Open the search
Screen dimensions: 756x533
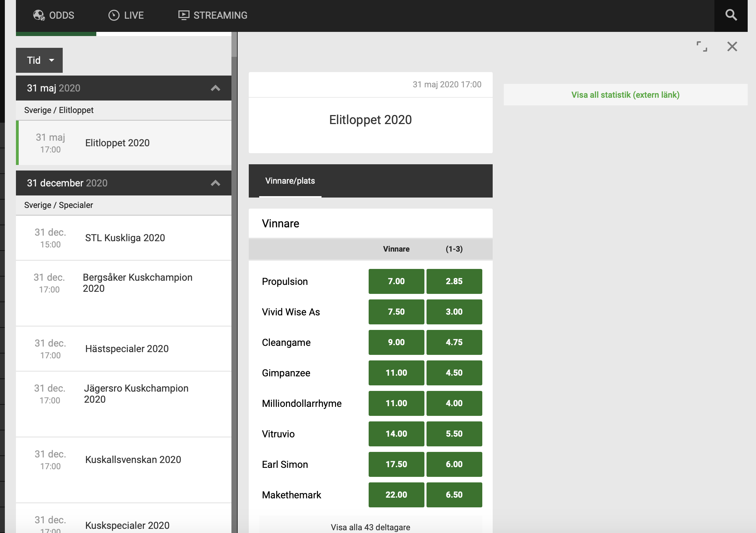point(731,15)
